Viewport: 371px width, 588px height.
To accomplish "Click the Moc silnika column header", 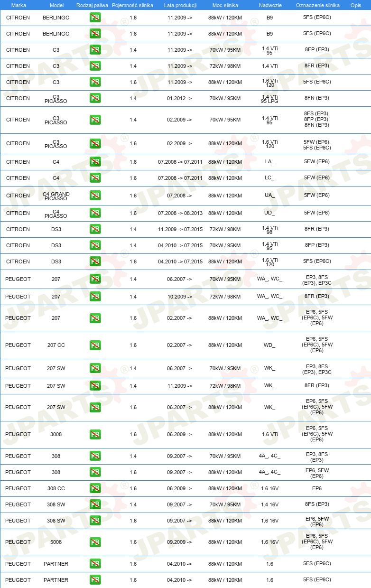I will (x=225, y=5).
